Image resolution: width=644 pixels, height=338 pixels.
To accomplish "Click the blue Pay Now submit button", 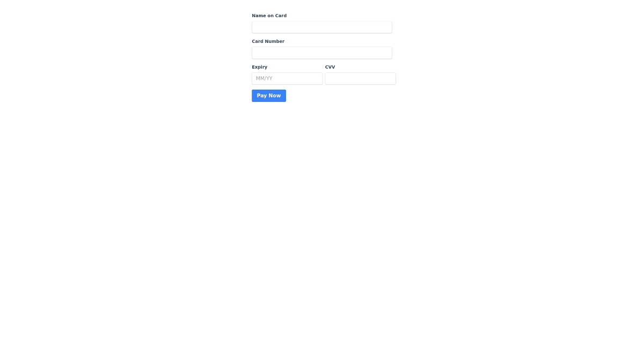I will [268, 95].
